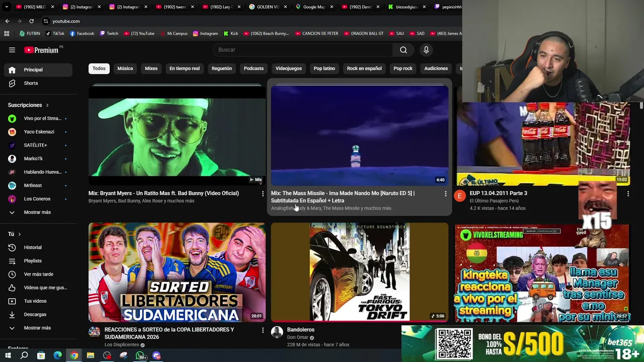
Task: Open Yaco Eskenazi subscription channel
Action: (38, 132)
